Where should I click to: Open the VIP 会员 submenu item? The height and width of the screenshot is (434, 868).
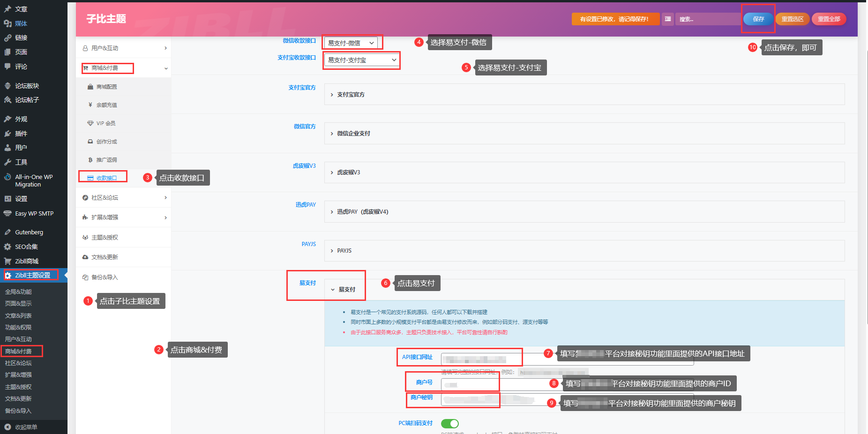(x=105, y=123)
